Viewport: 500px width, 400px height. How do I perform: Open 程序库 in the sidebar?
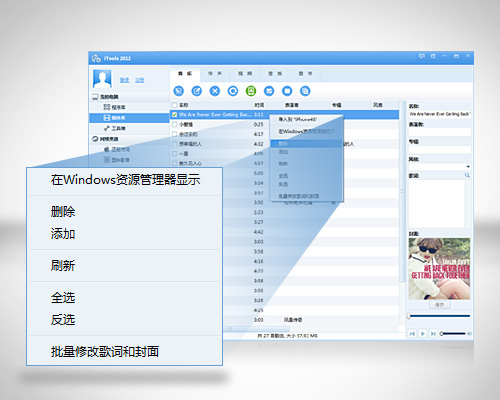114,107
